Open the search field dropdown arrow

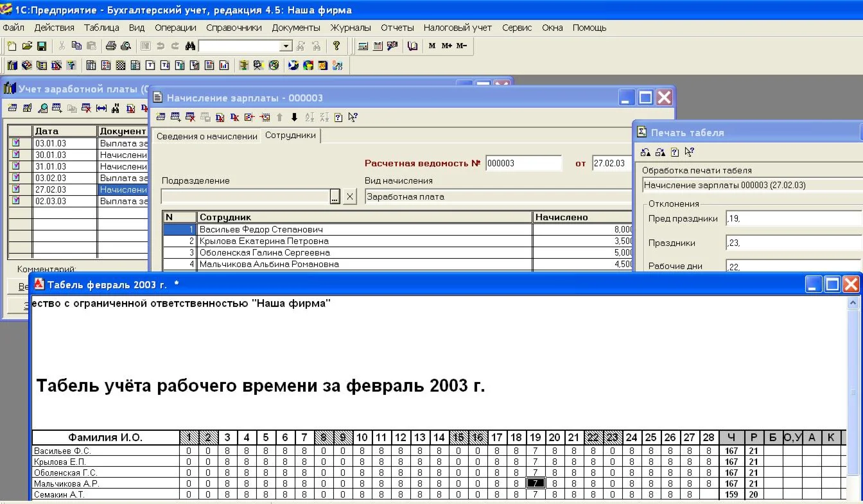click(x=286, y=46)
